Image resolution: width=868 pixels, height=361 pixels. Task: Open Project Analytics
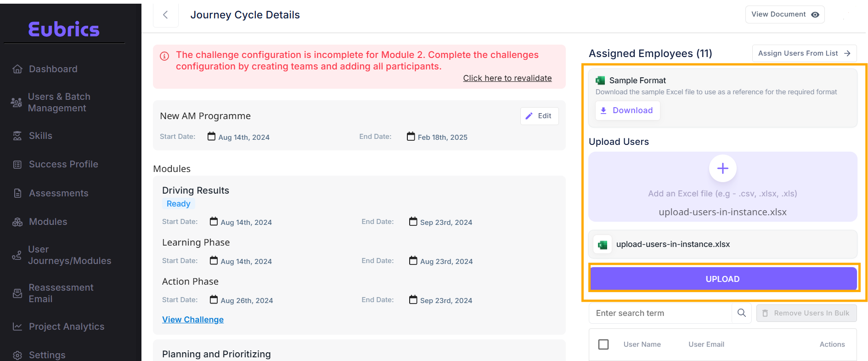point(67,327)
